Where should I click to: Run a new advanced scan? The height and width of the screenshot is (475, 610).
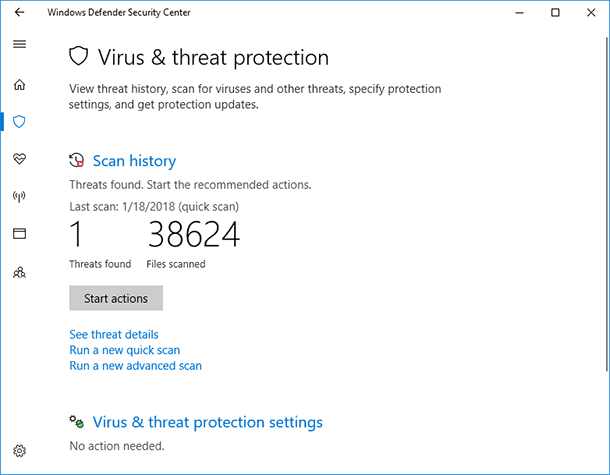pos(135,366)
